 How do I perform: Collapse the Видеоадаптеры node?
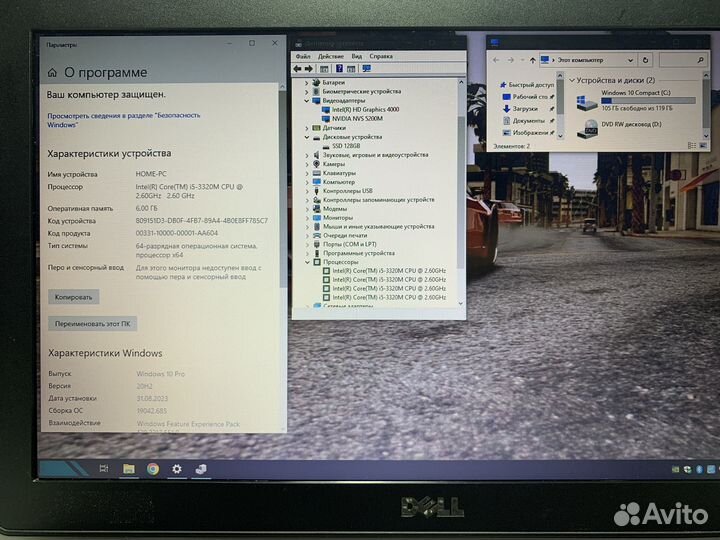(307, 101)
